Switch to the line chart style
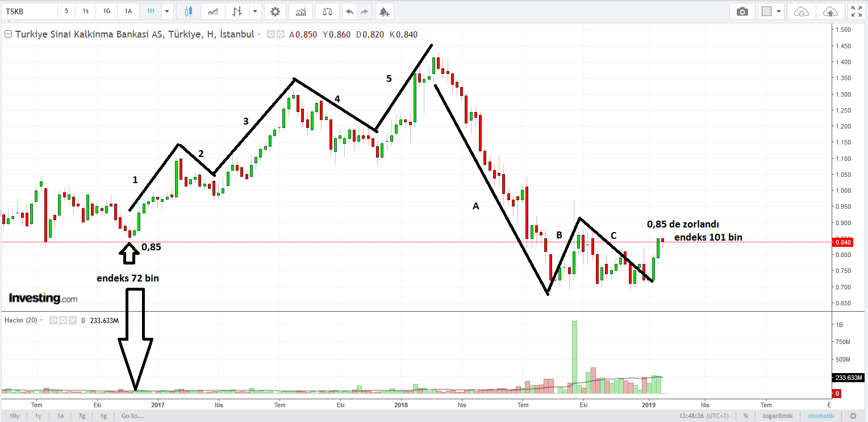868x422 pixels. [214, 11]
